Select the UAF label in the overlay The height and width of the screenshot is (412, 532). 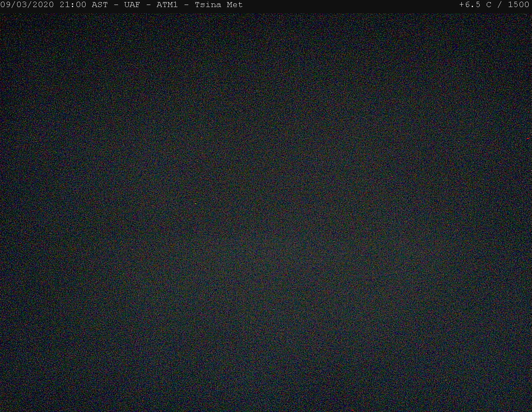[132, 5]
